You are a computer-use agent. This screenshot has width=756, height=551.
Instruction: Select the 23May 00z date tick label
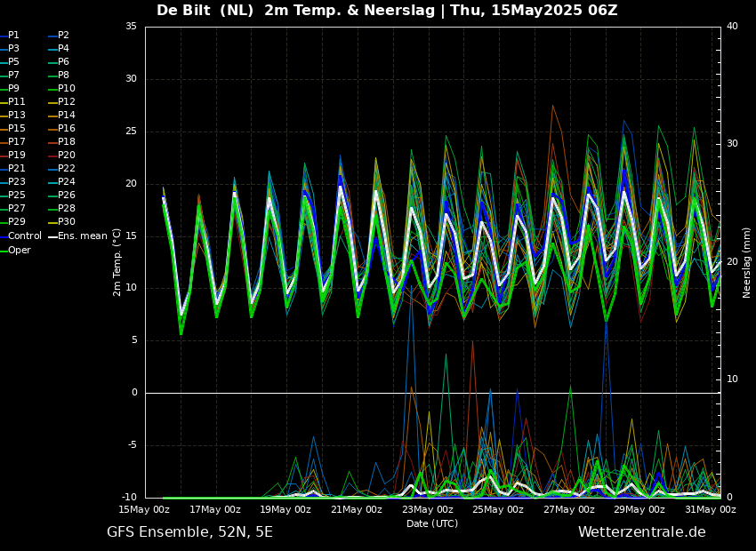427,510
